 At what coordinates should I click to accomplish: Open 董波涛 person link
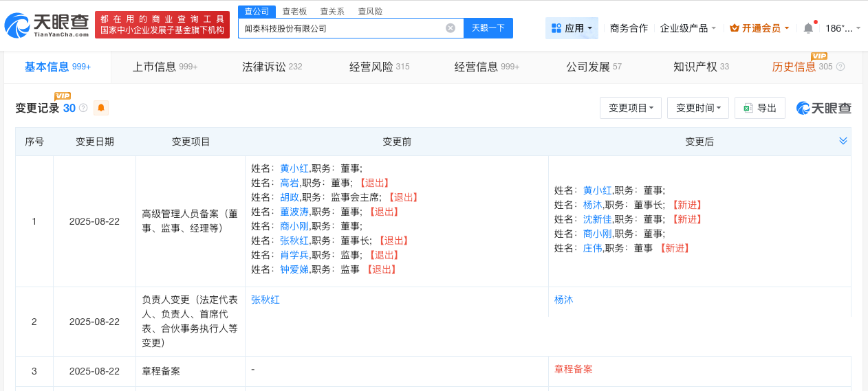tap(294, 212)
